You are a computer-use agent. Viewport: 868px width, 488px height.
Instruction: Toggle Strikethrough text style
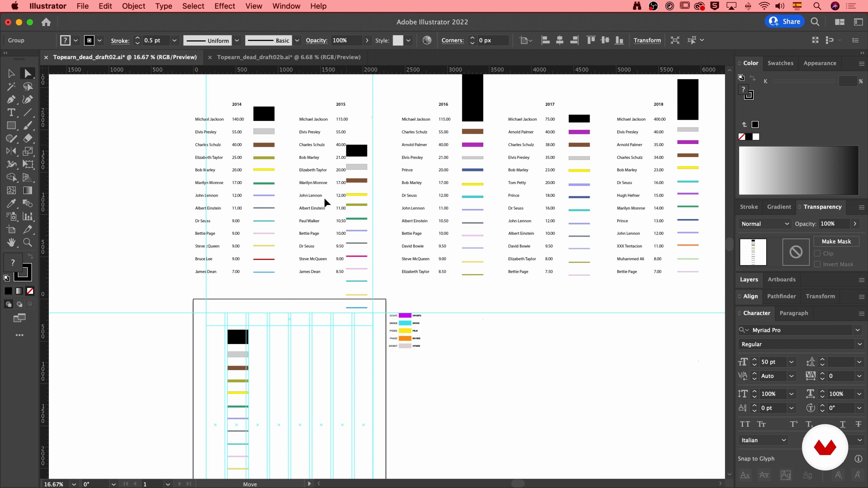[858, 424]
